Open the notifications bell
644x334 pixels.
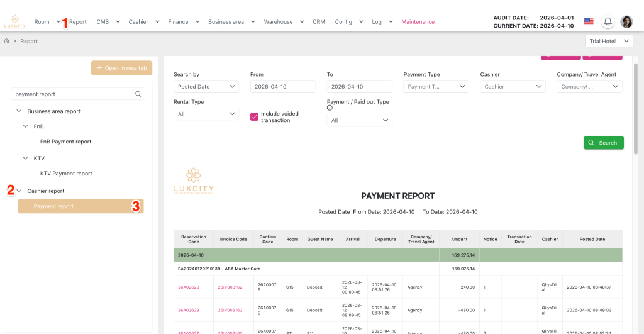tap(608, 22)
